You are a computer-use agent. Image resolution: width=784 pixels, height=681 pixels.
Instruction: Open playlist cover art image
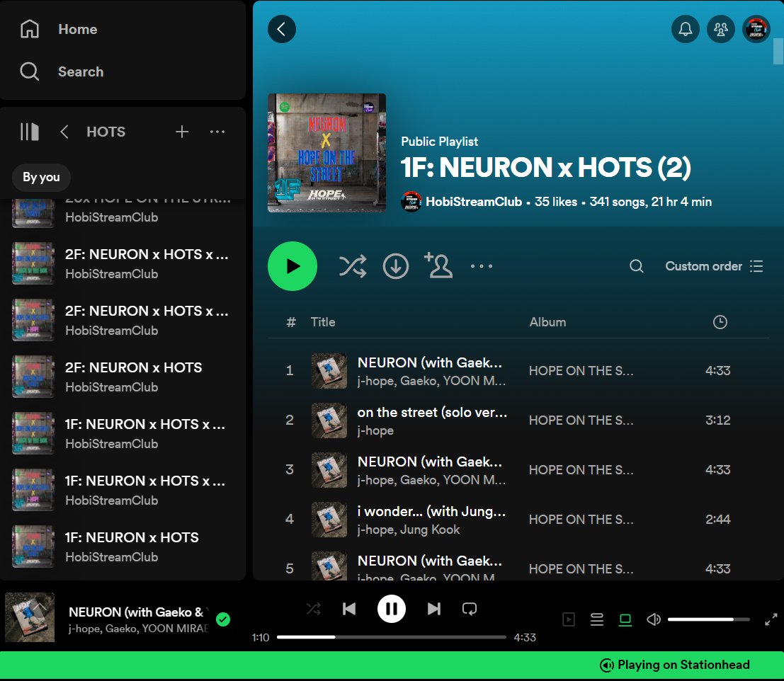click(x=326, y=153)
